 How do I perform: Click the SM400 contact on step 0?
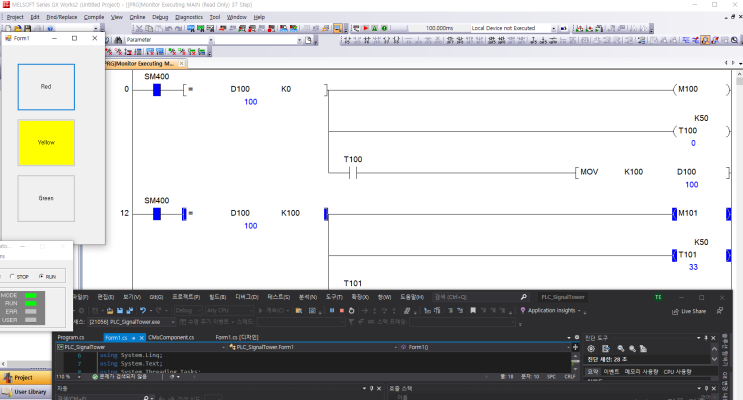point(157,90)
